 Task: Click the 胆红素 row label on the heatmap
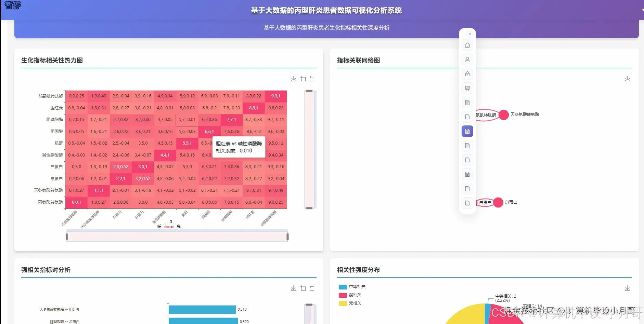click(57, 108)
